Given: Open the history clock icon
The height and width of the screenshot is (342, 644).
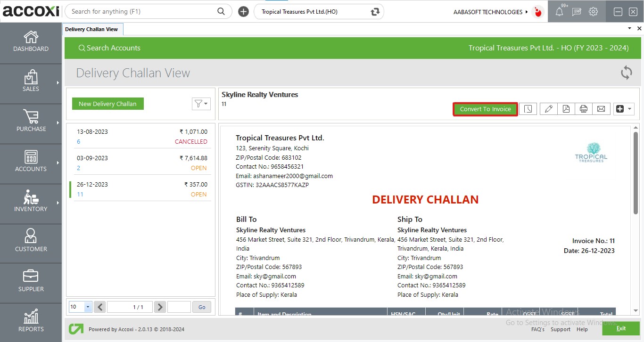Looking at the screenshot, I should pos(528,109).
